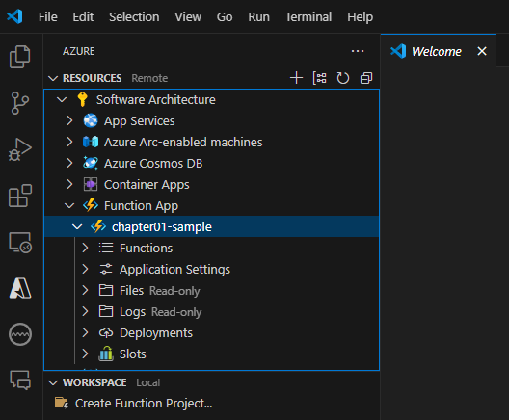This screenshot has height=420, width=509.
Task: Expand the Container Apps chevron
Action: [69, 184]
